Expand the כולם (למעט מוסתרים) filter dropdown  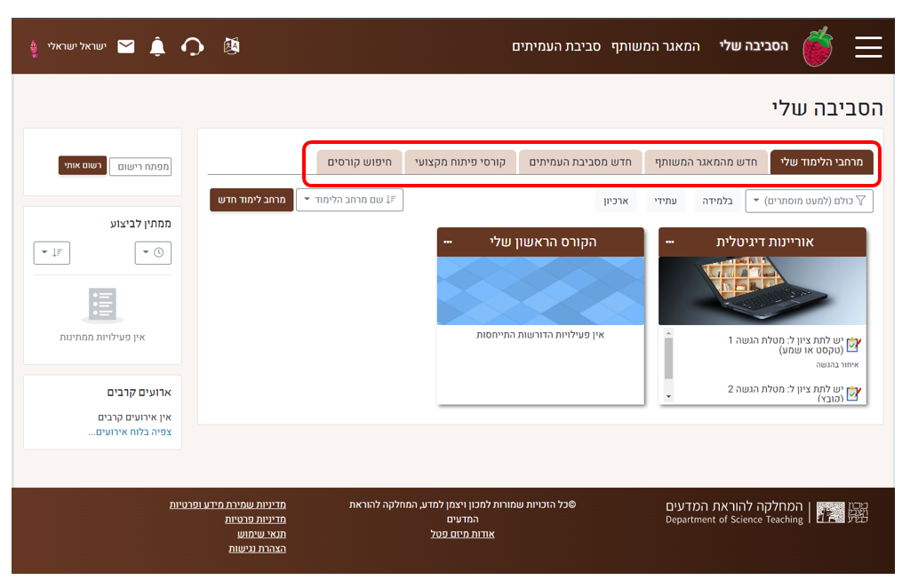(809, 201)
